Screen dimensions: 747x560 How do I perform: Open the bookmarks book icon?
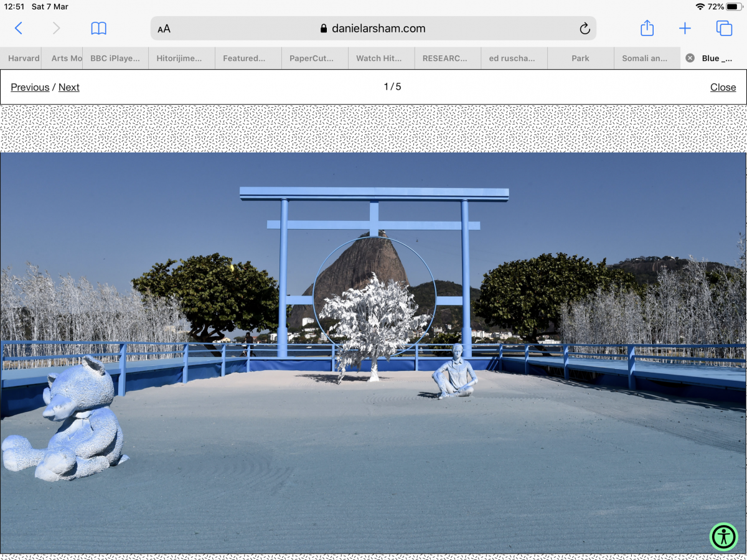tap(98, 28)
